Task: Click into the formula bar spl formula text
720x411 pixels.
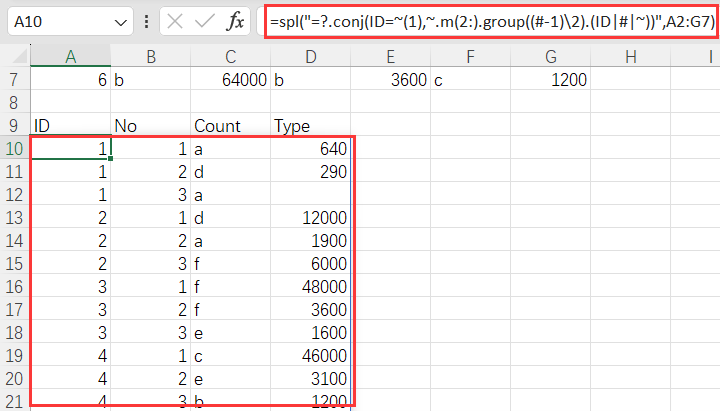Action: click(x=490, y=21)
